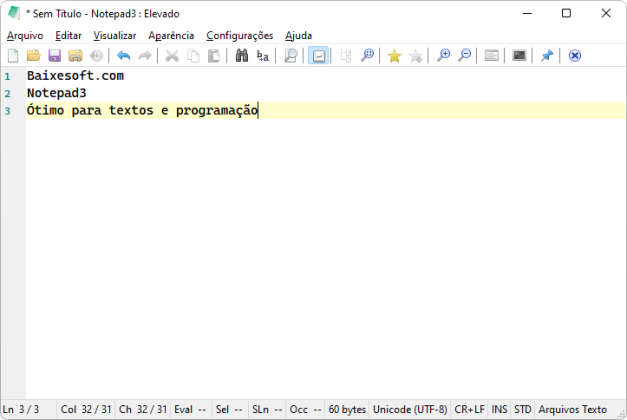Toggle INS insert mode in status bar
627x420 pixels.
click(499, 410)
